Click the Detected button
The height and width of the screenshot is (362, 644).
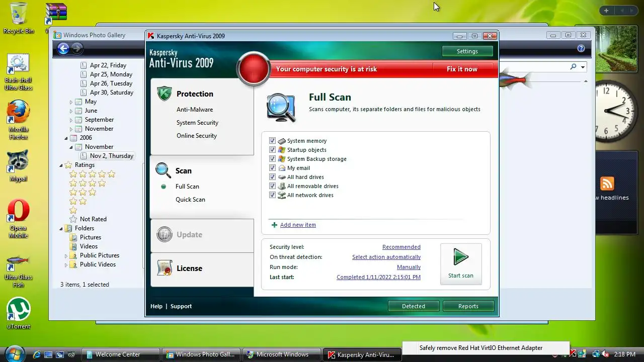414,306
